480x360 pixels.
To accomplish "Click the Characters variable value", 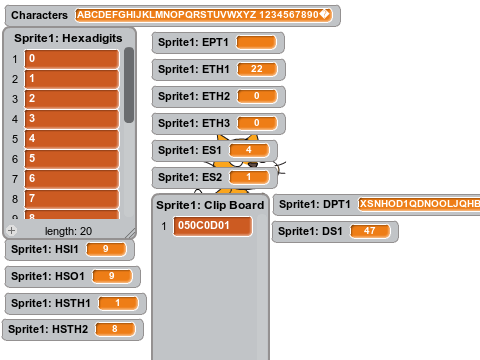I will tap(203, 15).
